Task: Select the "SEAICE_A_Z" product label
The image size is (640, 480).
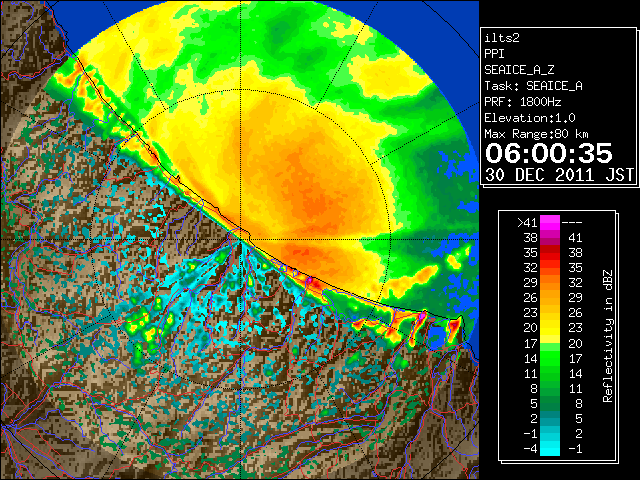Action: click(x=519, y=70)
